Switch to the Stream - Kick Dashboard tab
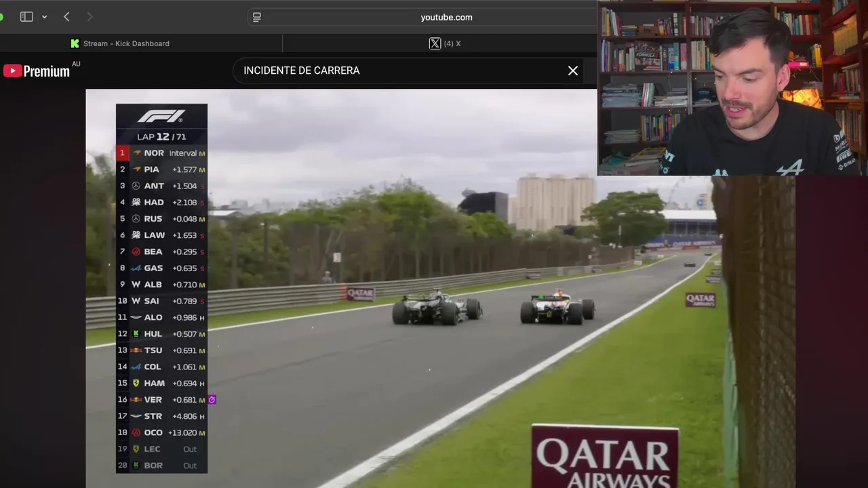This screenshot has width=868, height=488. pos(126,43)
